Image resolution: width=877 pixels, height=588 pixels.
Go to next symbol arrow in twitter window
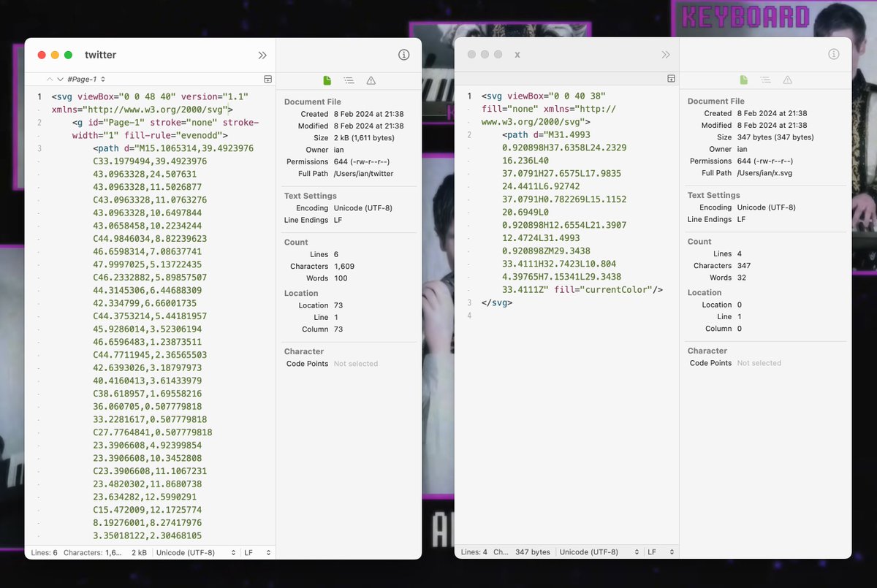pyautogui.click(x=60, y=79)
